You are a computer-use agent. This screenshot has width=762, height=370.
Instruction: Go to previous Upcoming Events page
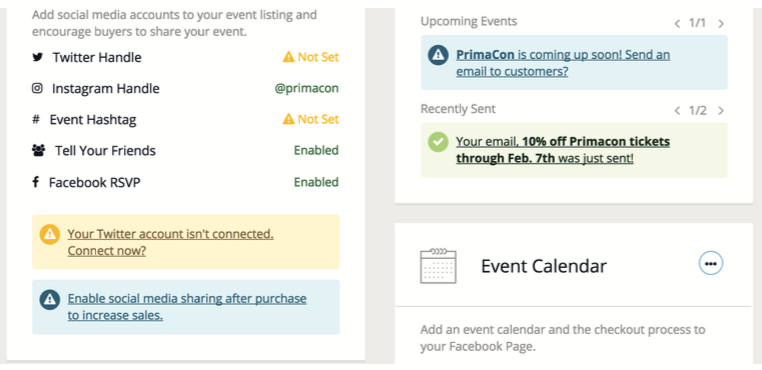[677, 24]
